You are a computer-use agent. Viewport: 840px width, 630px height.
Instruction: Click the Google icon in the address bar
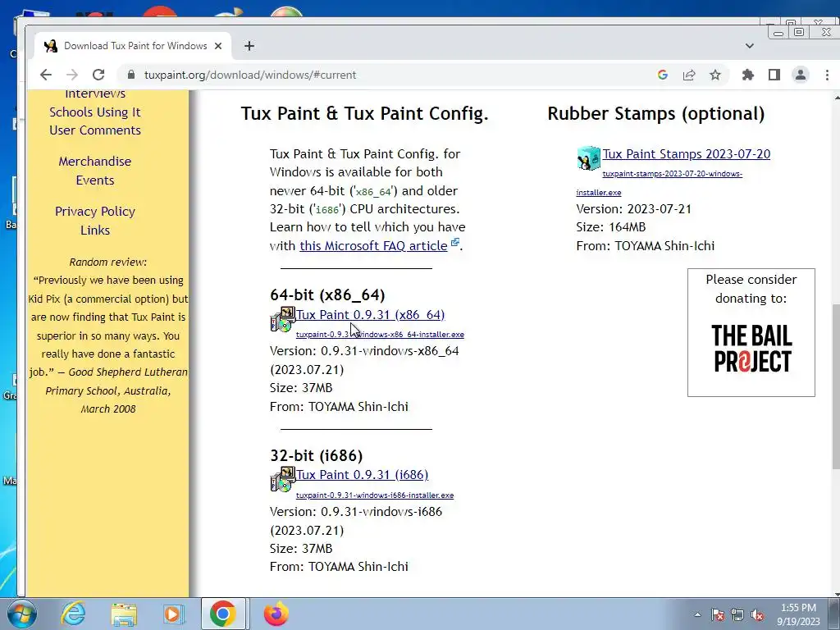pyautogui.click(x=663, y=75)
